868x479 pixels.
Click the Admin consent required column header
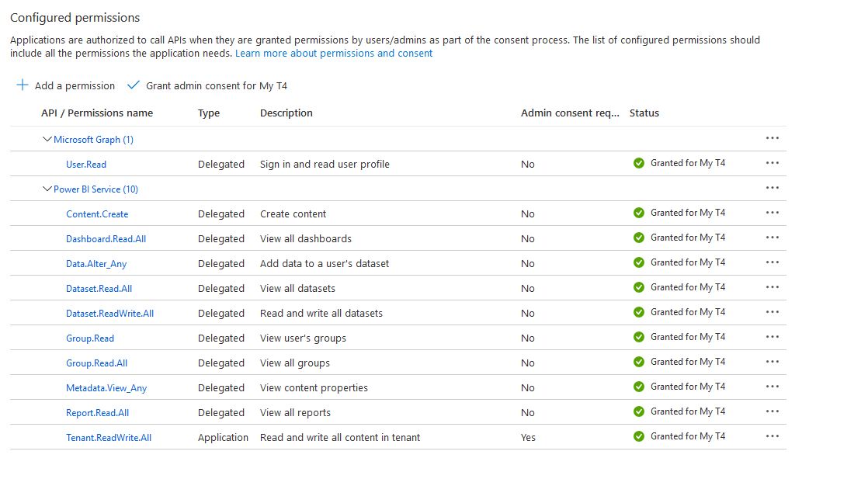[x=570, y=113]
